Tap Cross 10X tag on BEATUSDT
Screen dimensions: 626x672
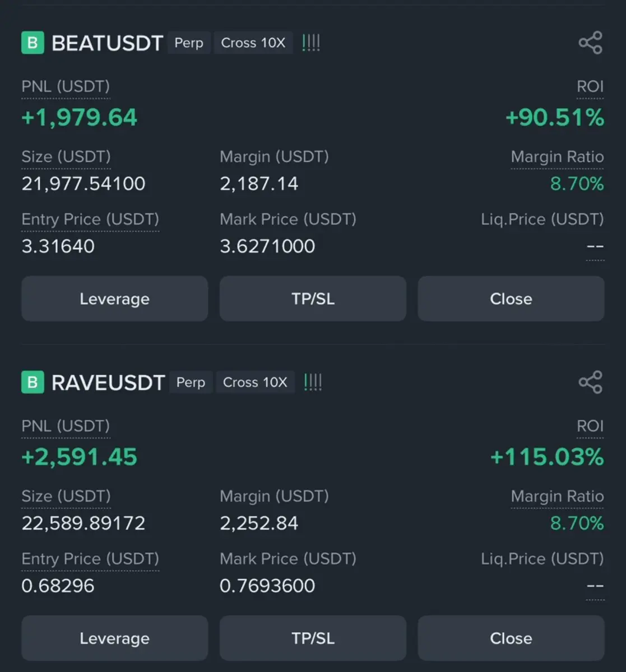(253, 43)
